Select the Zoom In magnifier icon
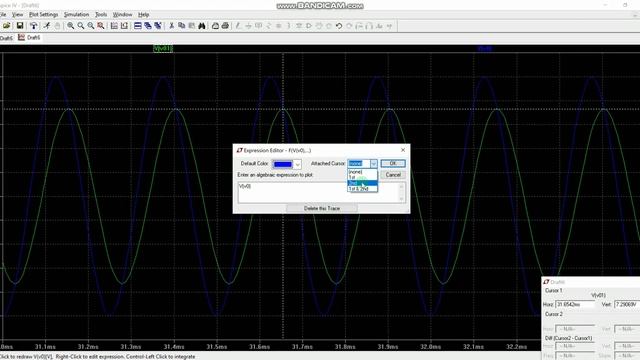This screenshot has height=360, width=640. 71,26
